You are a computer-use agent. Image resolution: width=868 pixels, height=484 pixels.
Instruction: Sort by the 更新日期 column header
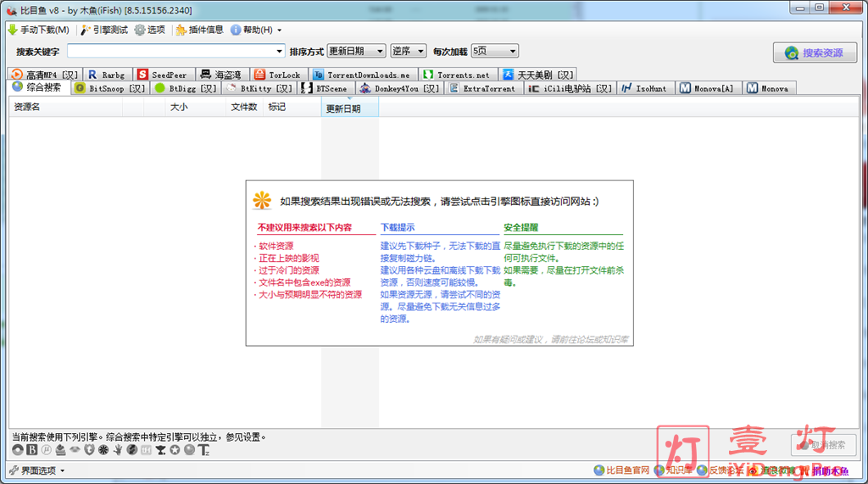pyautogui.click(x=350, y=108)
